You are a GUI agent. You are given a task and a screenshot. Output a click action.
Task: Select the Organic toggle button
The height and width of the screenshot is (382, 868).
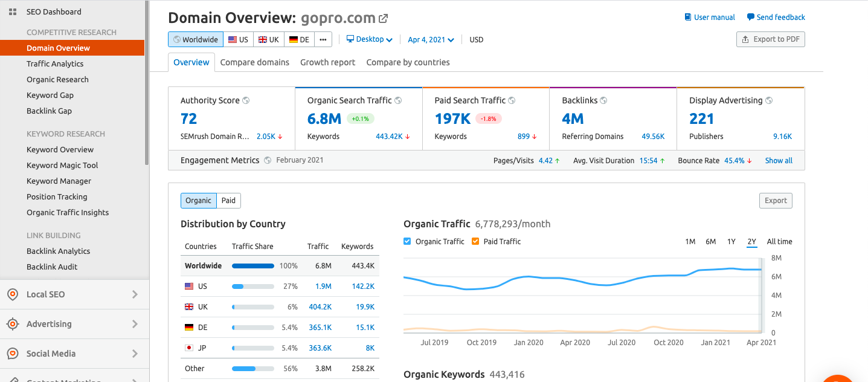point(199,201)
